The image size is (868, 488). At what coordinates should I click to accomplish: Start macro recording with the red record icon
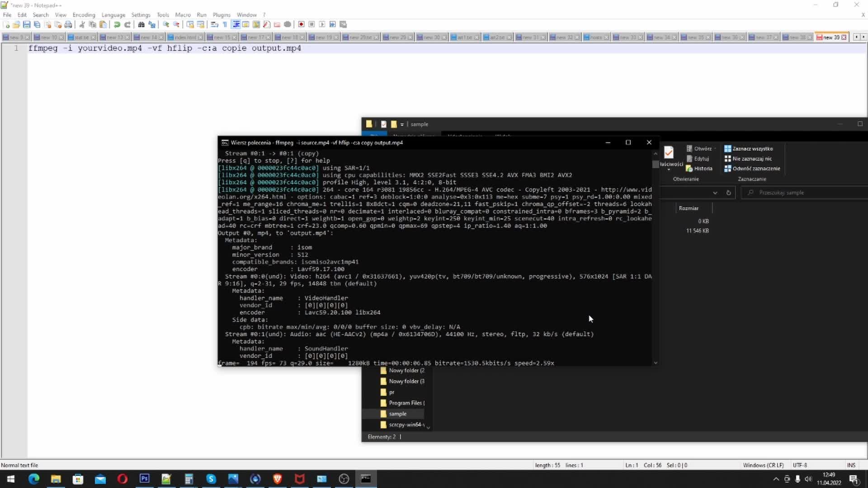pyautogui.click(x=301, y=24)
